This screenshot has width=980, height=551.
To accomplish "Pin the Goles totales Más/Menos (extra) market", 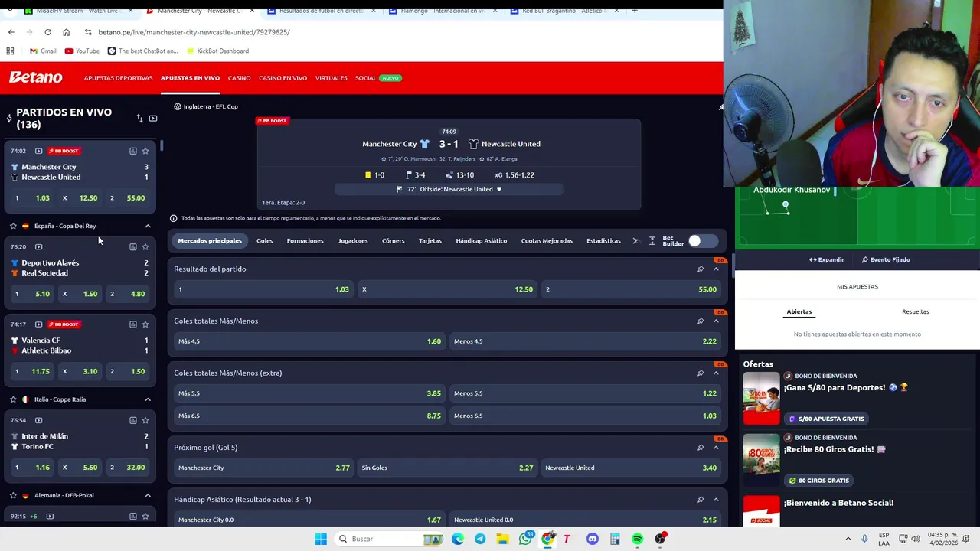I will tap(701, 373).
